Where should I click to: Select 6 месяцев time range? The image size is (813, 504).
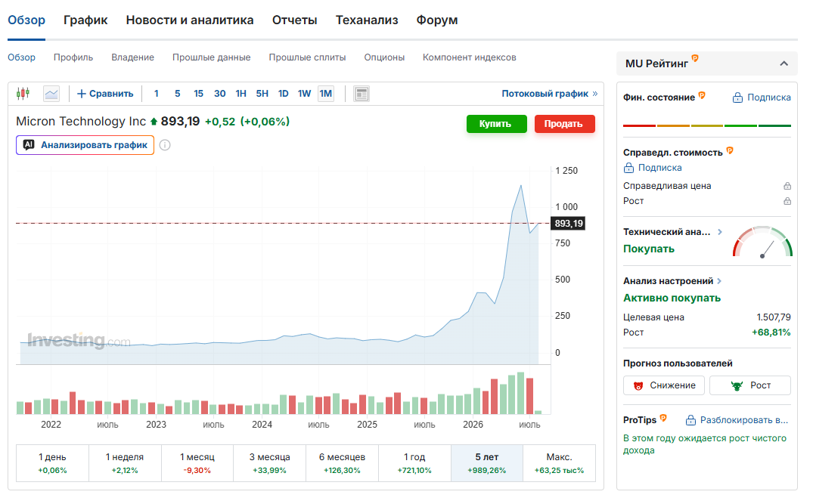(x=342, y=463)
